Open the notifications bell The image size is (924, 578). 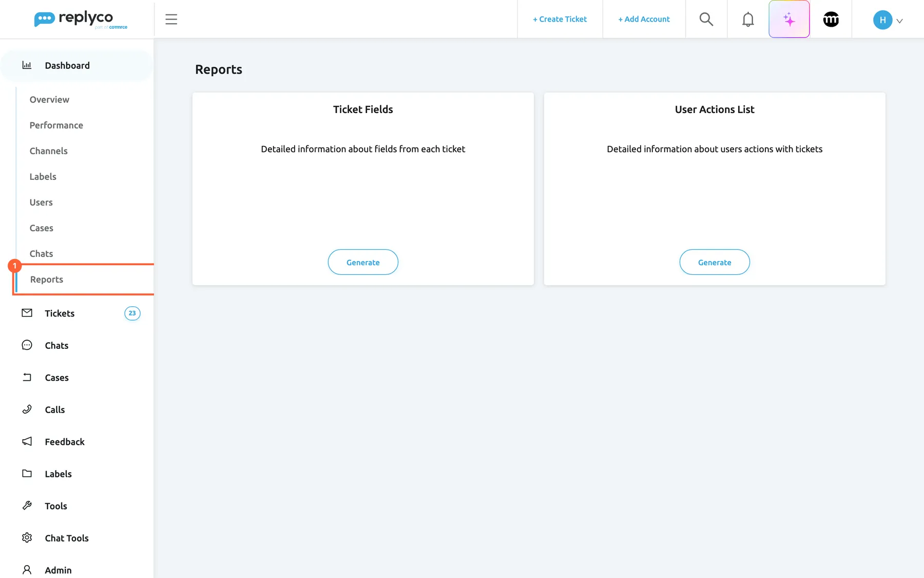click(748, 20)
